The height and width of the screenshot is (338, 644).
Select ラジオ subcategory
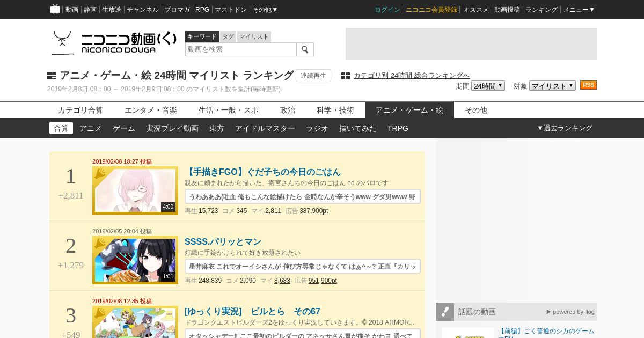click(x=317, y=128)
